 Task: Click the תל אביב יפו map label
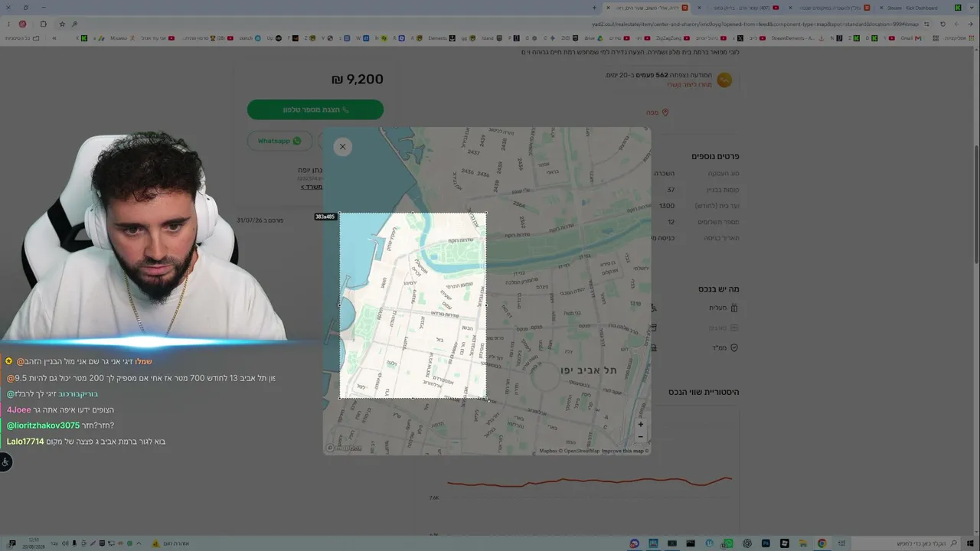[x=589, y=370]
